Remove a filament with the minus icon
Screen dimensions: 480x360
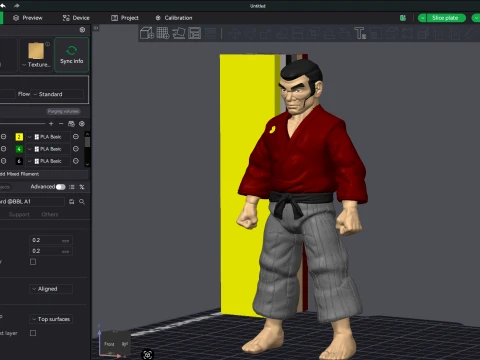[x=61, y=124]
